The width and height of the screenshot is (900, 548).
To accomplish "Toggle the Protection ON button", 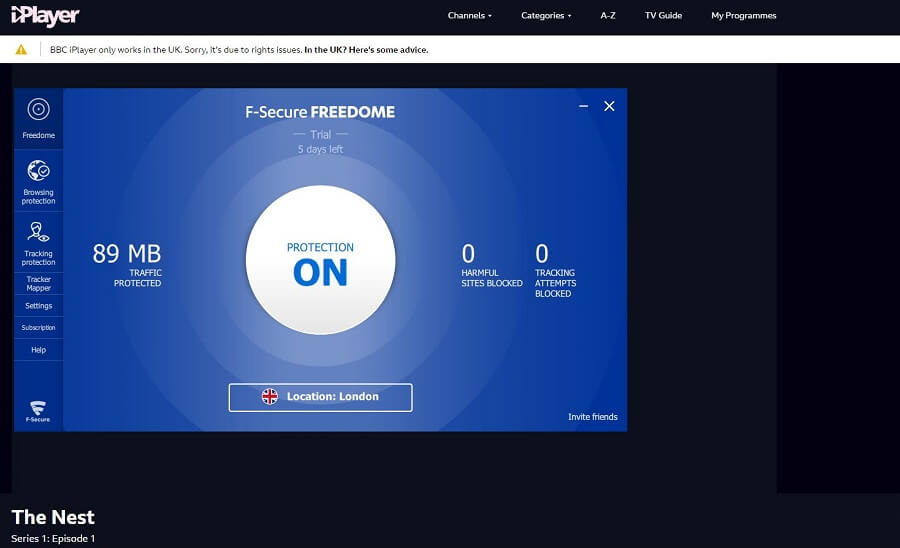I will [x=320, y=260].
